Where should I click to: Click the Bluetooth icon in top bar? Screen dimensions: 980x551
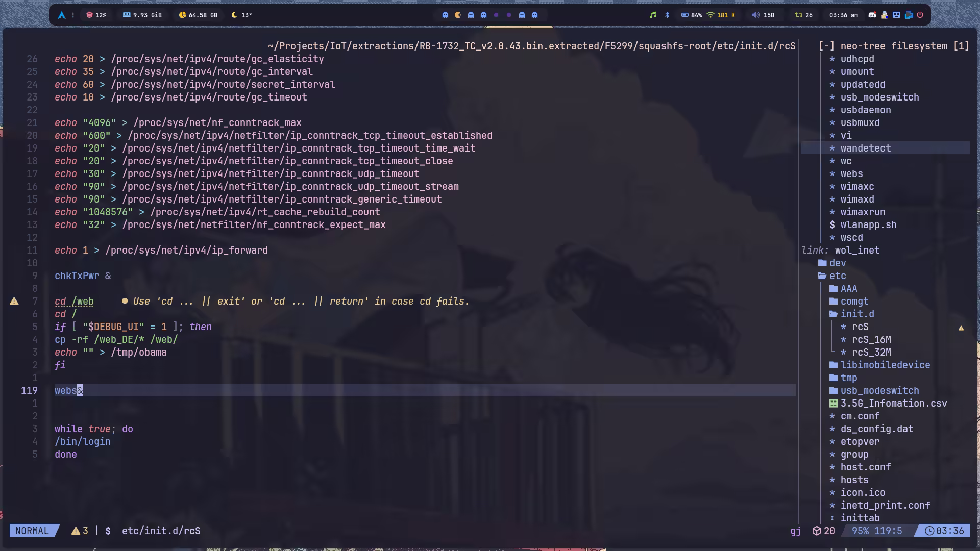click(667, 15)
